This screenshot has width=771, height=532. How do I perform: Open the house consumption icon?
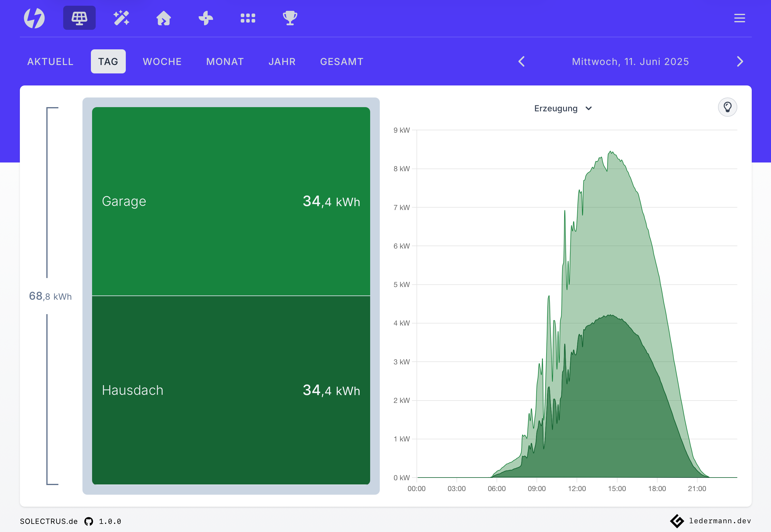[x=164, y=18]
